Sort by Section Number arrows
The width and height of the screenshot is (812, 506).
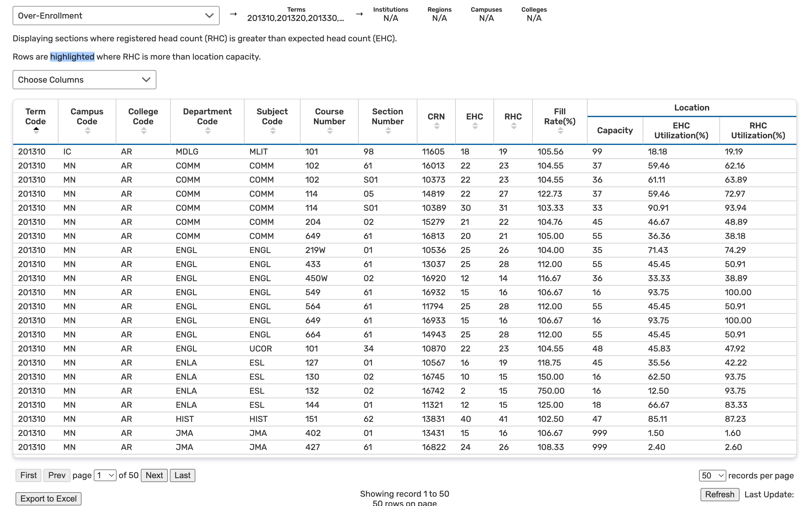click(388, 131)
